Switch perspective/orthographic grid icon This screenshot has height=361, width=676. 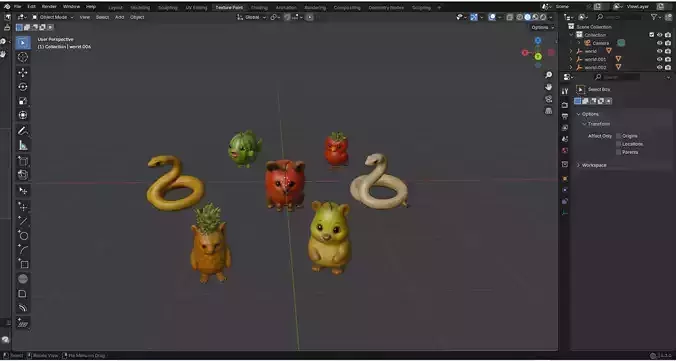tap(548, 111)
